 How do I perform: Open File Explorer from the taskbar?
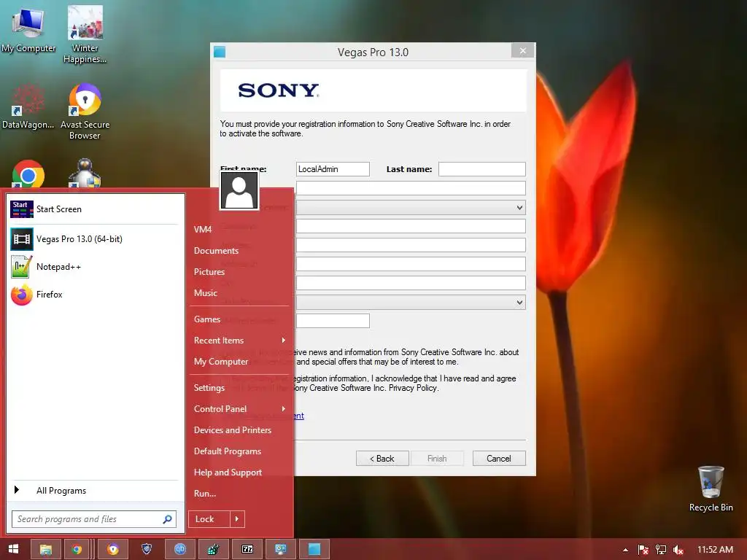point(46,550)
